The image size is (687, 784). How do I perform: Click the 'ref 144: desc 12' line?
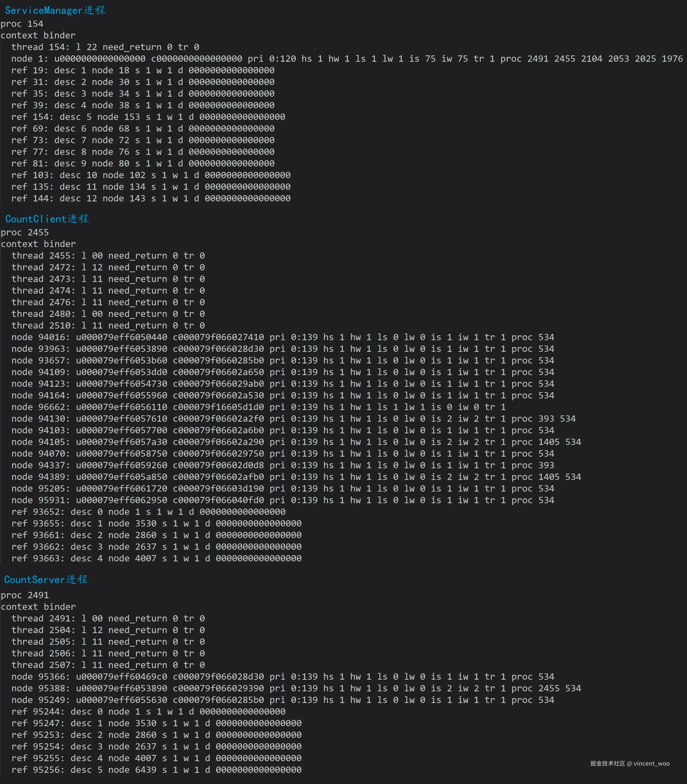click(x=151, y=199)
